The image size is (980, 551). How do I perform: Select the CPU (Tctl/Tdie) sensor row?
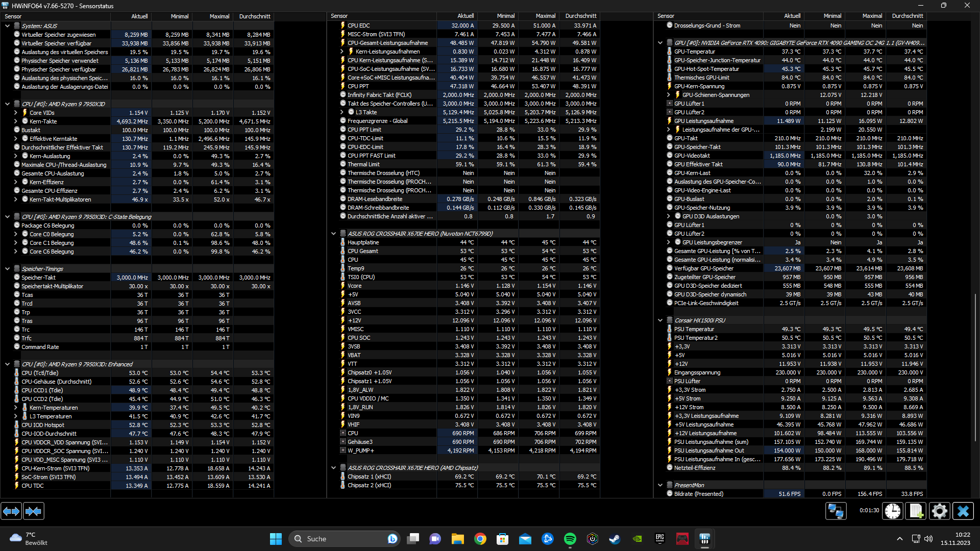pyautogui.click(x=40, y=373)
